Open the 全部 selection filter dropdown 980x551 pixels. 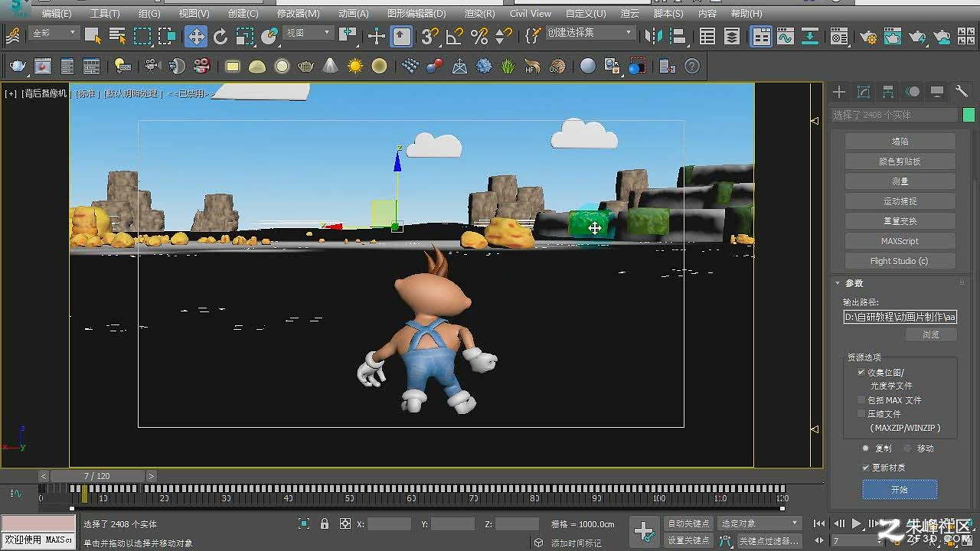click(x=53, y=33)
